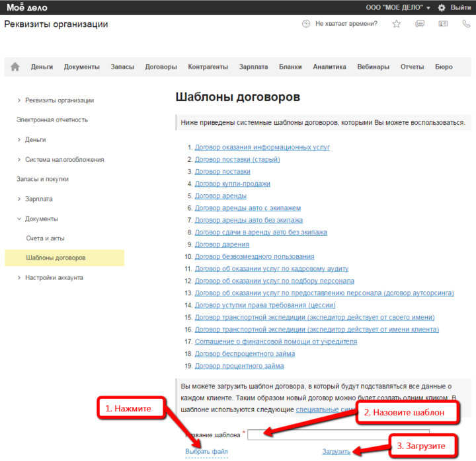Open экспедиция от имени клиента template
Image resolution: width=476 pixels, height=461 pixels.
[317, 330]
